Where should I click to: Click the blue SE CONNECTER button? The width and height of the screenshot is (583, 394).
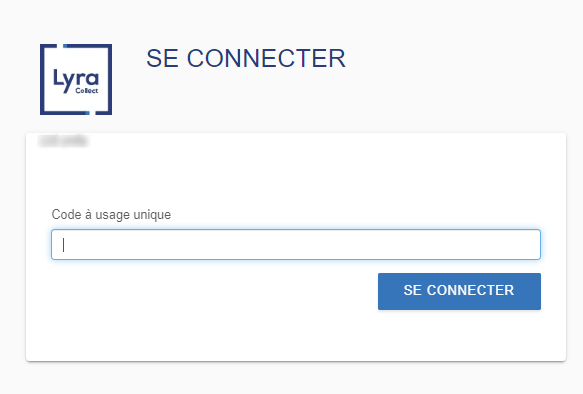tap(459, 291)
